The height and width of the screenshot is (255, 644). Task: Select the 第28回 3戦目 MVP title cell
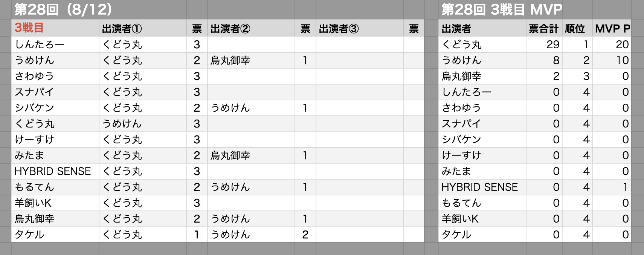tap(501, 9)
